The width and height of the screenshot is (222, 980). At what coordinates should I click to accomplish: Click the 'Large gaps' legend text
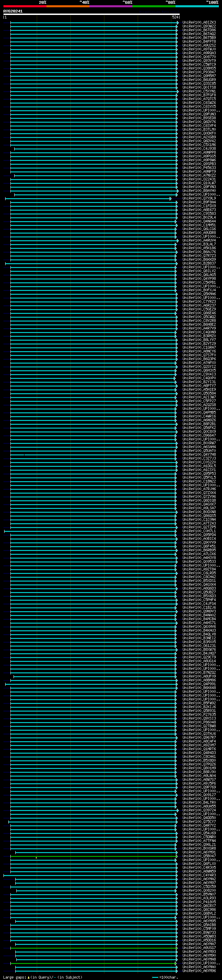coord(15,977)
